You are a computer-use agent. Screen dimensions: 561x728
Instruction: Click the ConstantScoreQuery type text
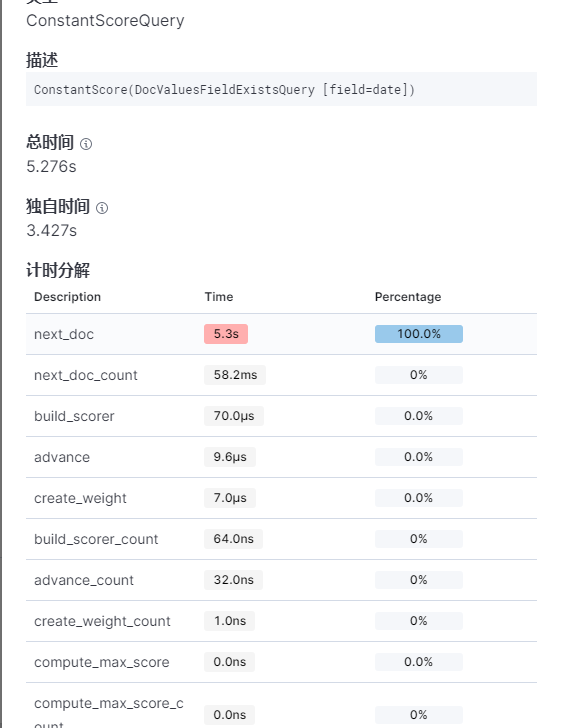105,21
